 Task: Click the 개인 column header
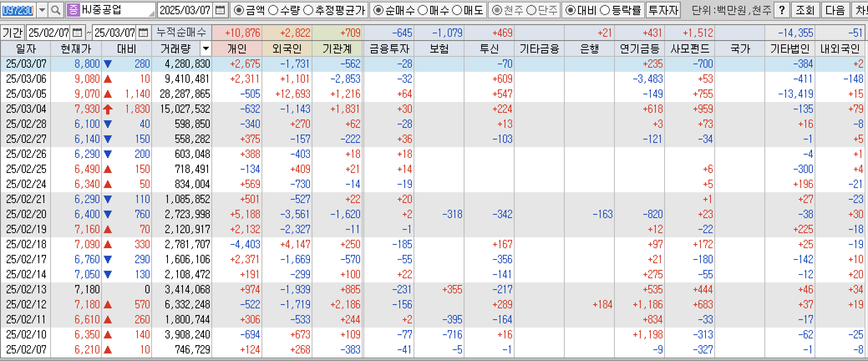click(x=237, y=49)
